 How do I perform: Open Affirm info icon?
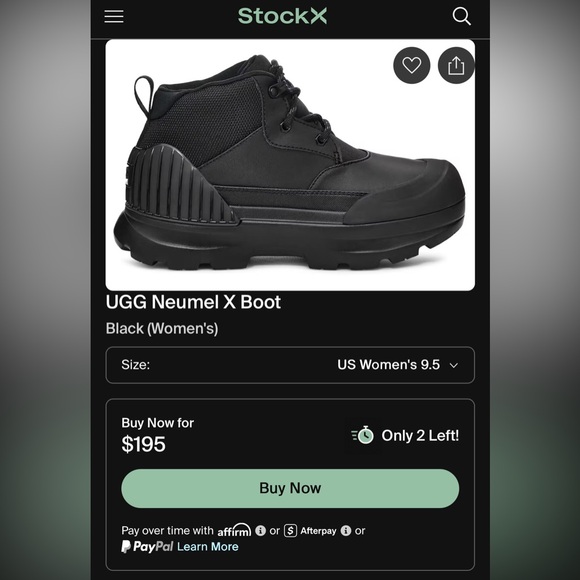pos(260,531)
